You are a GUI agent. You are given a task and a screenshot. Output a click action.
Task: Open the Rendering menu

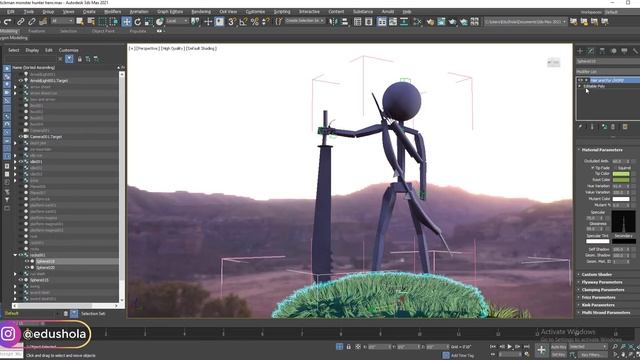pos(201,12)
